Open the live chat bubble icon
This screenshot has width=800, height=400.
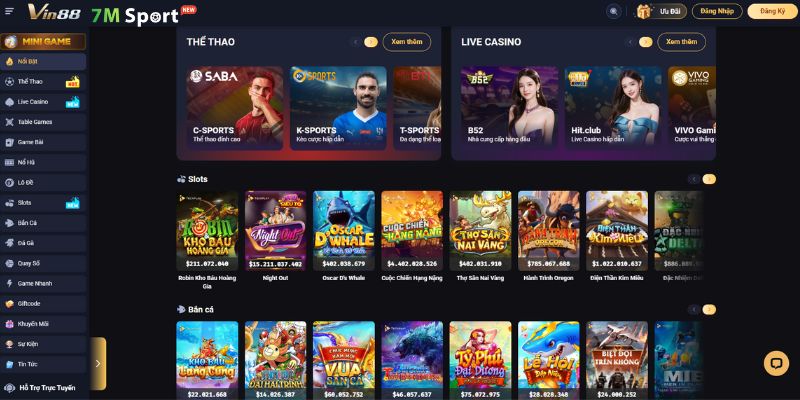(776, 363)
